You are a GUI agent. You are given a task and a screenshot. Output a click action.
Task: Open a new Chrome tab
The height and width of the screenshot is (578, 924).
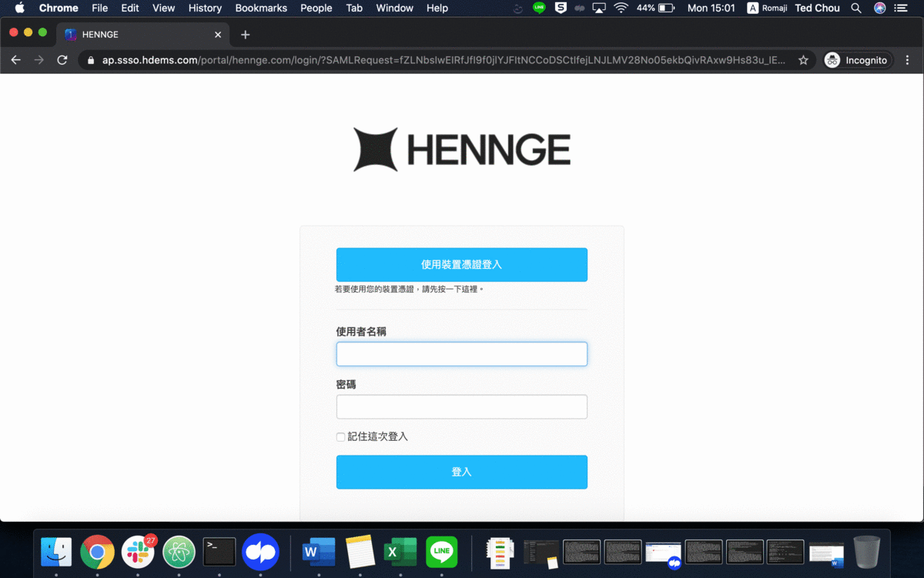coord(245,35)
